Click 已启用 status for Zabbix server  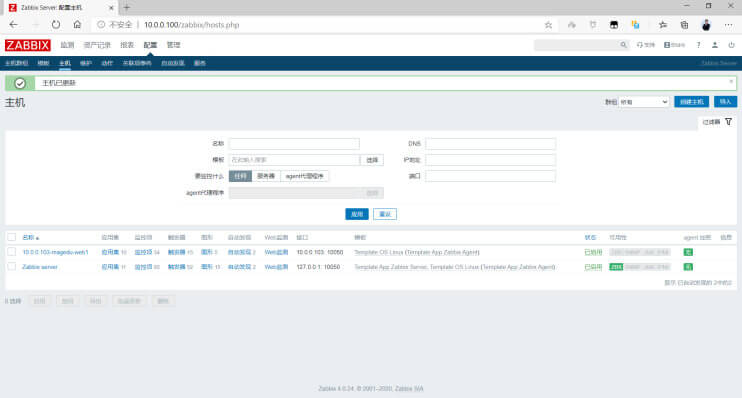pyautogui.click(x=593, y=267)
